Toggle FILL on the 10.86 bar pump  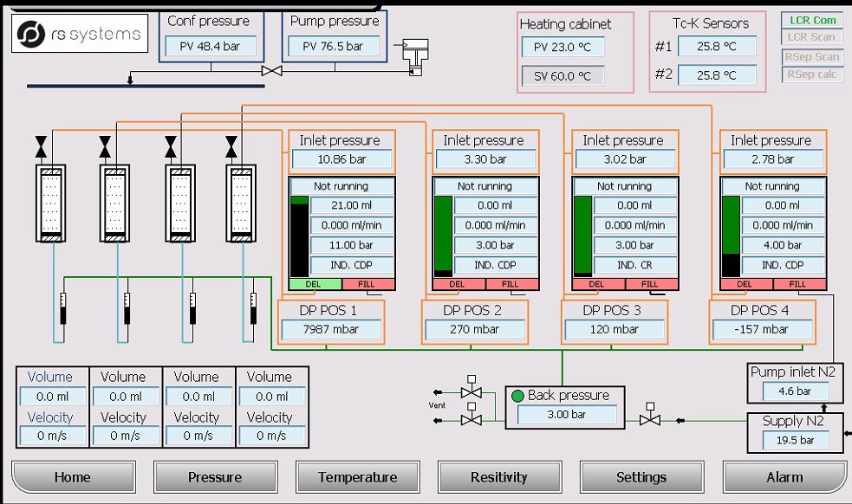click(x=367, y=284)
